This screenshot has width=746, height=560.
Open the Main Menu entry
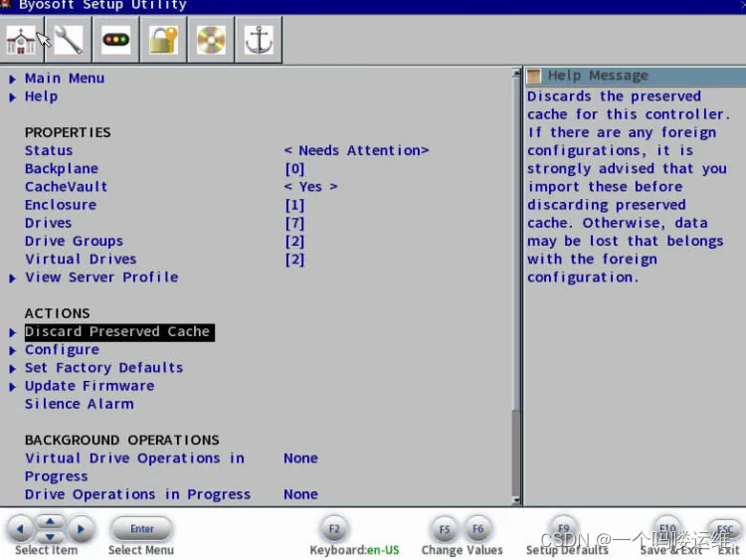tap(65, 78)
